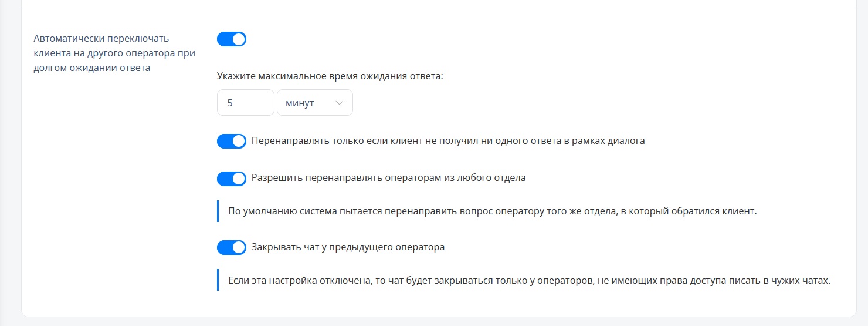The image size is (868, 326).
Task: Click the maximum wait time number field
Action: tap(245, 103)
